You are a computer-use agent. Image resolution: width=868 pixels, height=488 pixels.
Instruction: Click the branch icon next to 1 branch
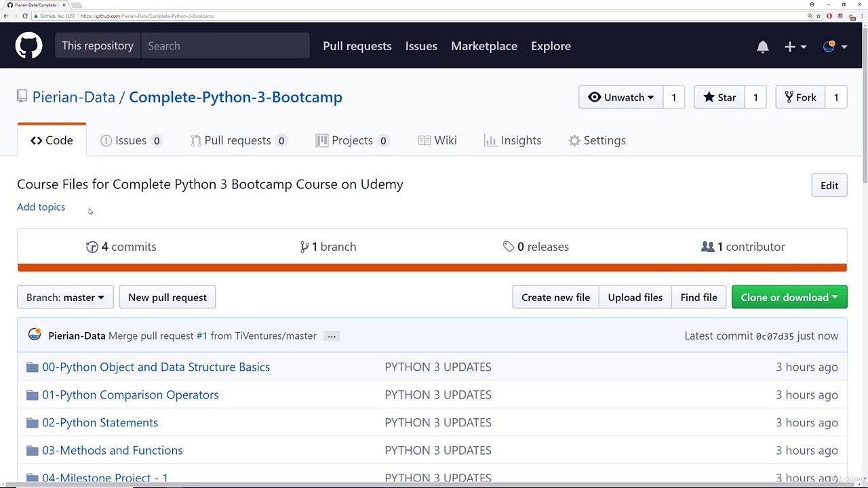coord(304,247)
